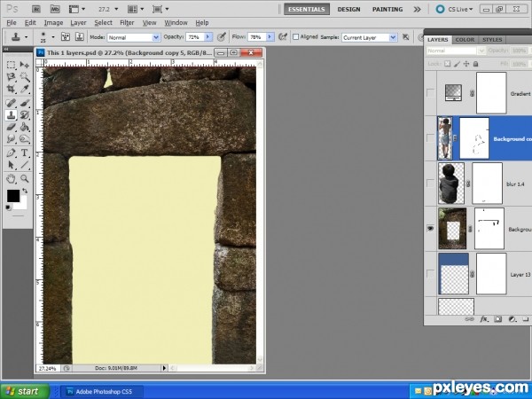Select the Rectangular Marquee tool

point(11,65)
